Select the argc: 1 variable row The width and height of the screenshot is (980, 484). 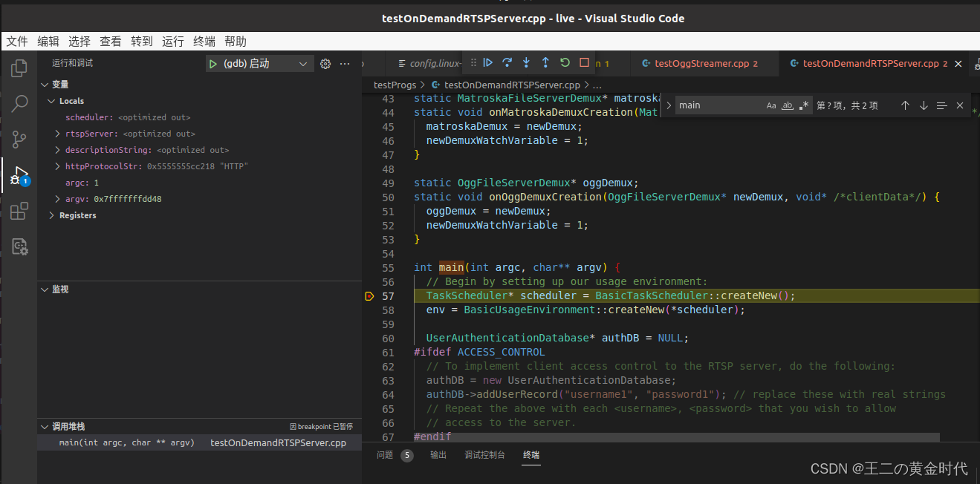tap(199, 183)
